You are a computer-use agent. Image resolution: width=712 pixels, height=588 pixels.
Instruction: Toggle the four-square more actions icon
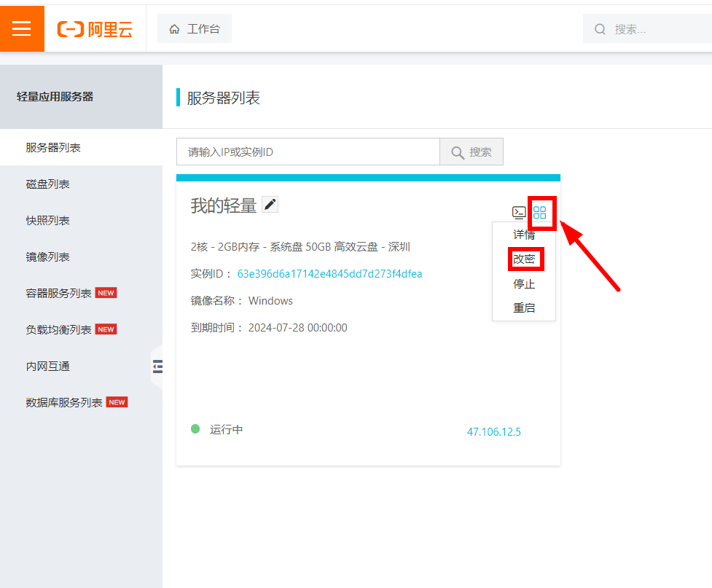point(540,213)
